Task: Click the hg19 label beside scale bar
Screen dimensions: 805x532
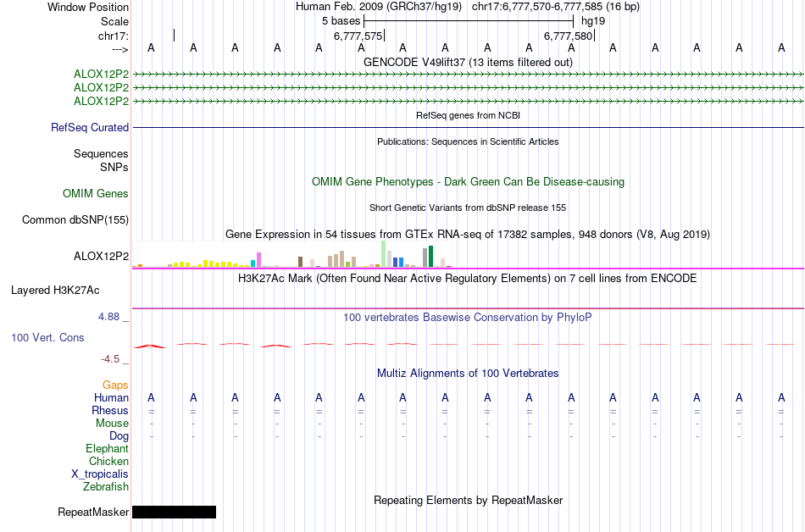Action: 593,21
